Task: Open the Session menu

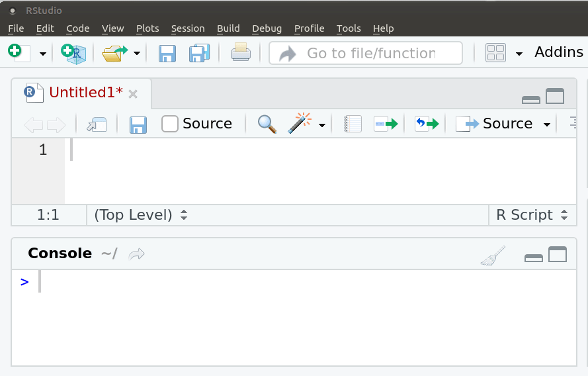Action: pos(188,28)
